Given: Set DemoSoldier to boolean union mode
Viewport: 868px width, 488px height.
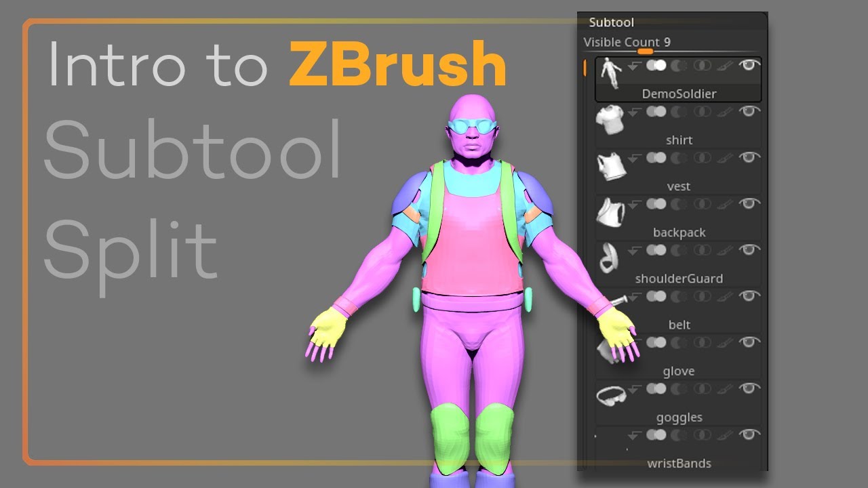Looking at the screenshot, I should [x=656, y=66].
